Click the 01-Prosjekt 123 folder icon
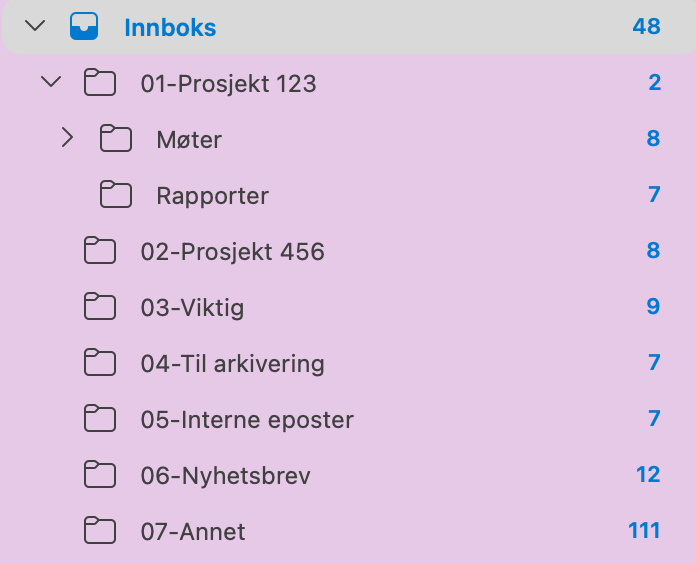 [x=100, y=83]
